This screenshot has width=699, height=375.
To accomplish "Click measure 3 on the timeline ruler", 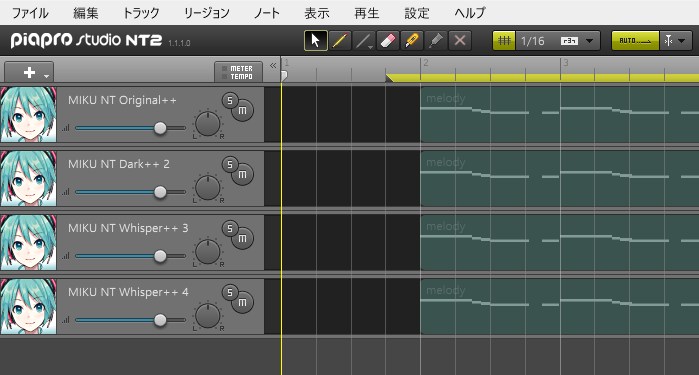I will tap(566, 63).
